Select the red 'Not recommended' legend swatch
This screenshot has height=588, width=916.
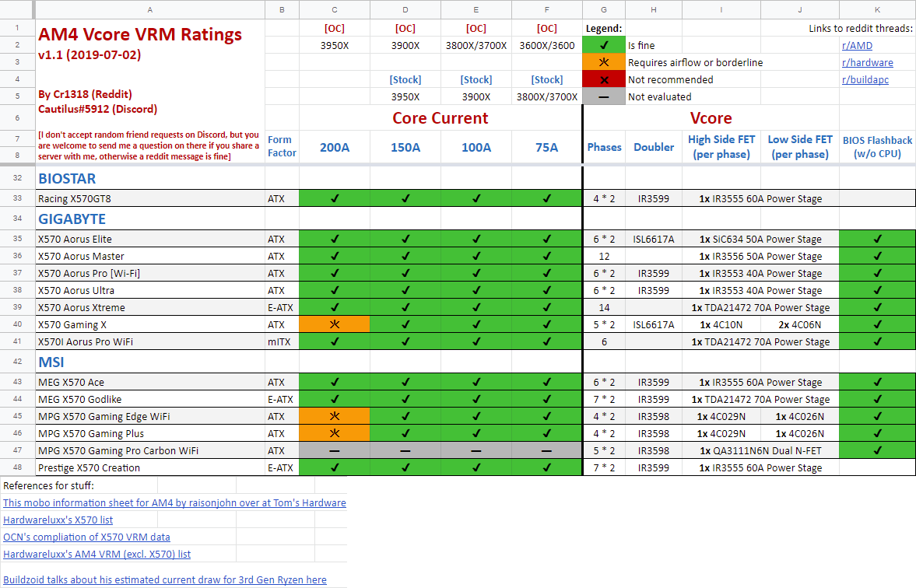tap(603, 79)
